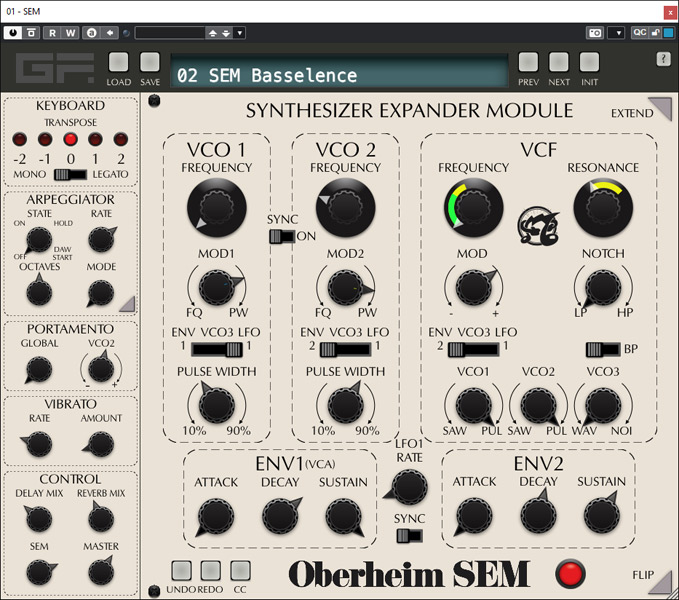Click the camera snapshot icon in host toolbar
Screen dimensions: 679x600
pos(595,33)
